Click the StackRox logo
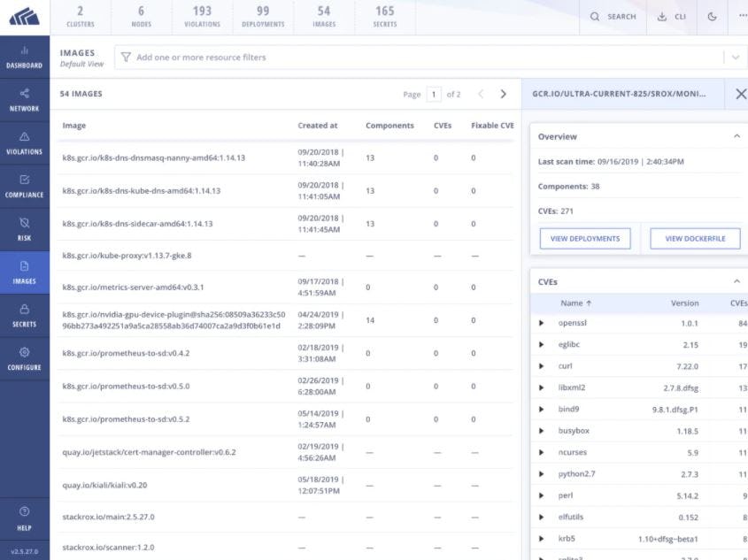This screenshot has width=748, height=560. point(24,16)
